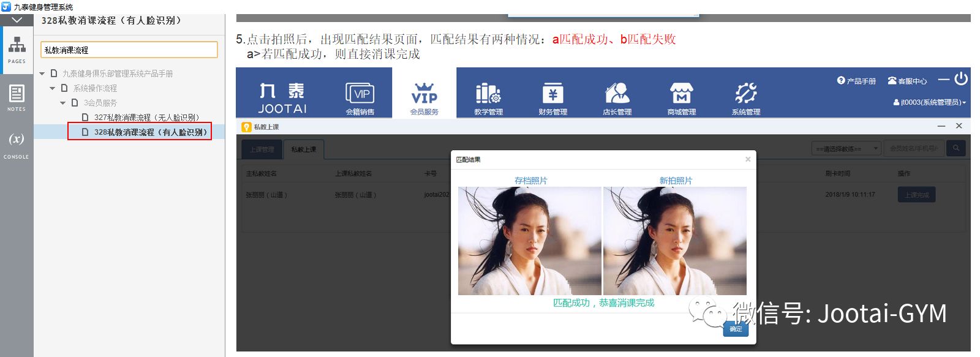This screenshot has width=980, height=357.
Task: Click the magnifier search button
Action: pyautogui.click(x=956, y=148)
